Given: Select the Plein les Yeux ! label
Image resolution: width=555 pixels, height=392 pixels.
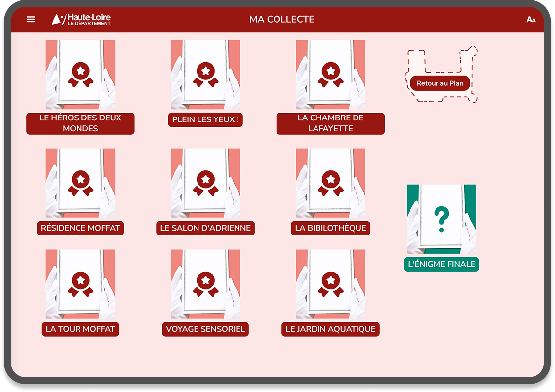Looking at the screenshot, I should (x=205, y=119).
